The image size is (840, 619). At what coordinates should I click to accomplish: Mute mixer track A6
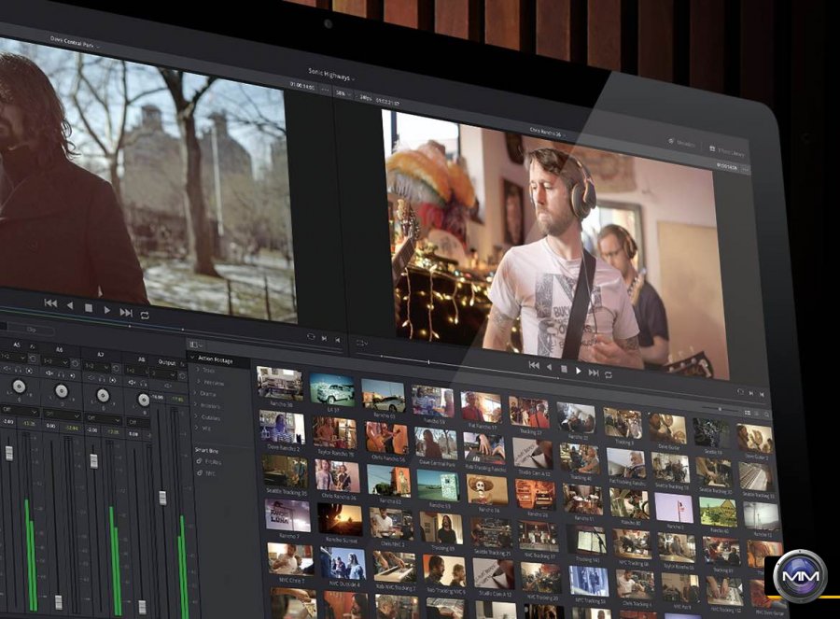(x=49, y=373)
